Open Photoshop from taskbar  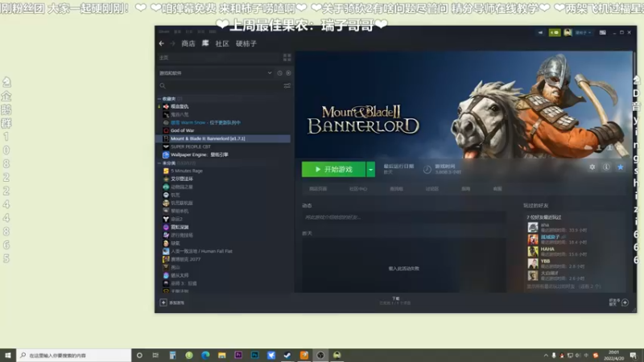[x=254, y=355]
